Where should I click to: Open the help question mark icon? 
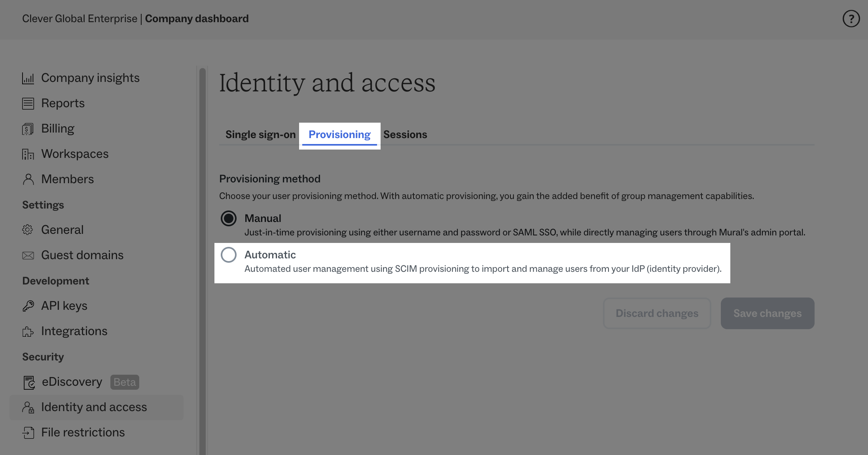[851, 19]
